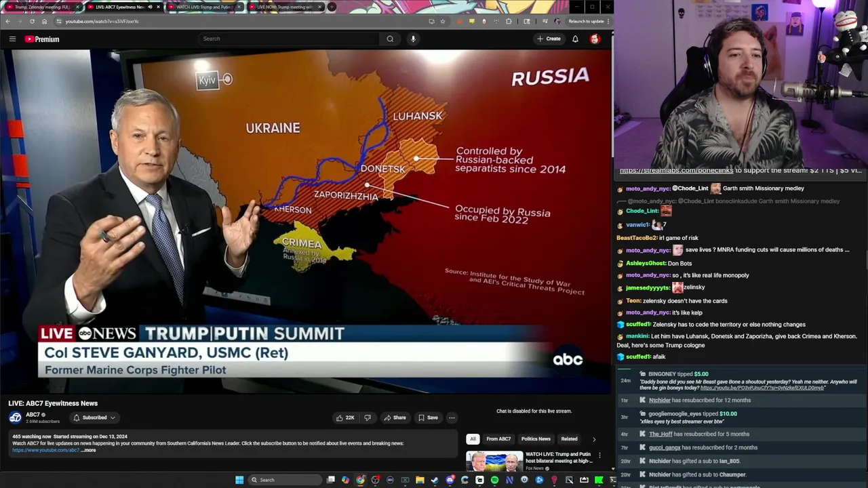This screenshot has width=868, height=488.
Task: Open the youtube link in BINGONEY's tip
Action: click(x=762, y=388)
